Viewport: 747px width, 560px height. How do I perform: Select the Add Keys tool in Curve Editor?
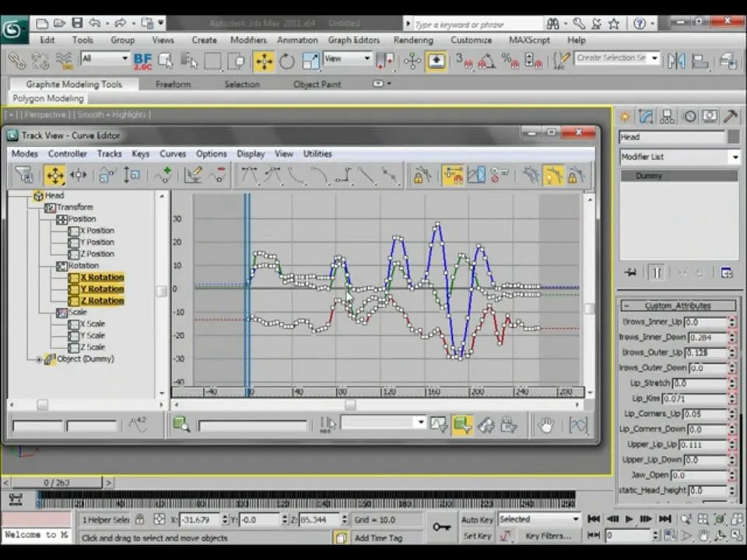tap(163, 175)
